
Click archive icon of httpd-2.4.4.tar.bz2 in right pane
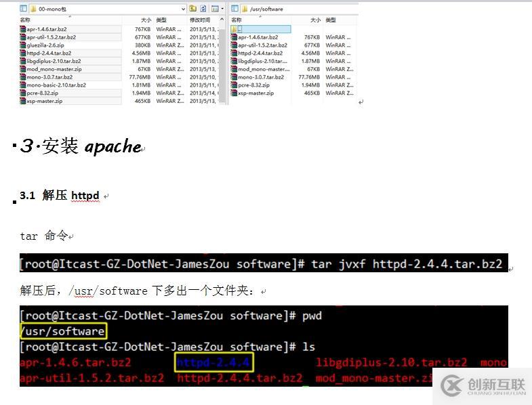point(234,53)
